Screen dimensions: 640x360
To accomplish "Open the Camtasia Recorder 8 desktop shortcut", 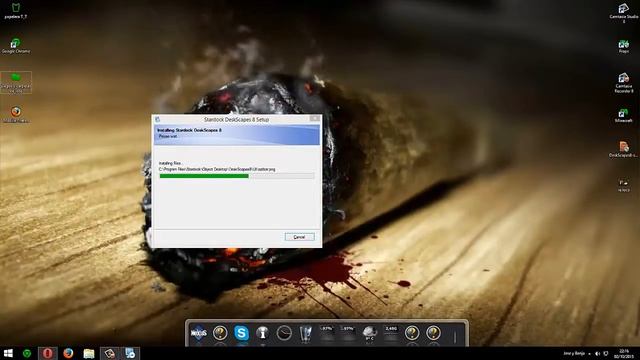I will (x=624, y=83).
